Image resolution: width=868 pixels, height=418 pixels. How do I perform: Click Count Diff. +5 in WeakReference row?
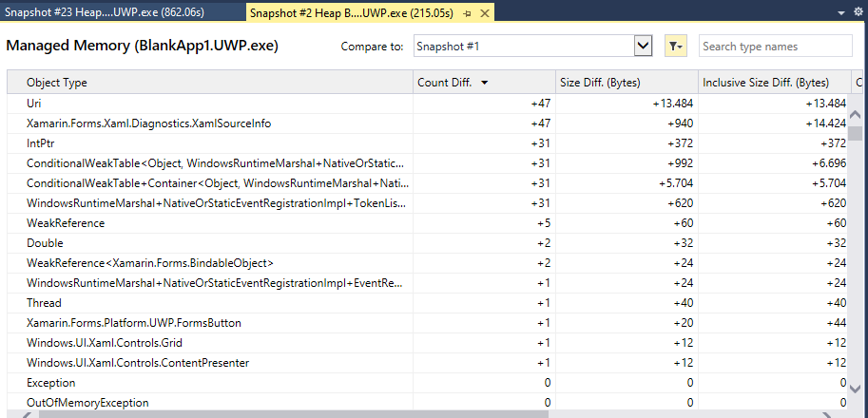click(x=544, y=223)
